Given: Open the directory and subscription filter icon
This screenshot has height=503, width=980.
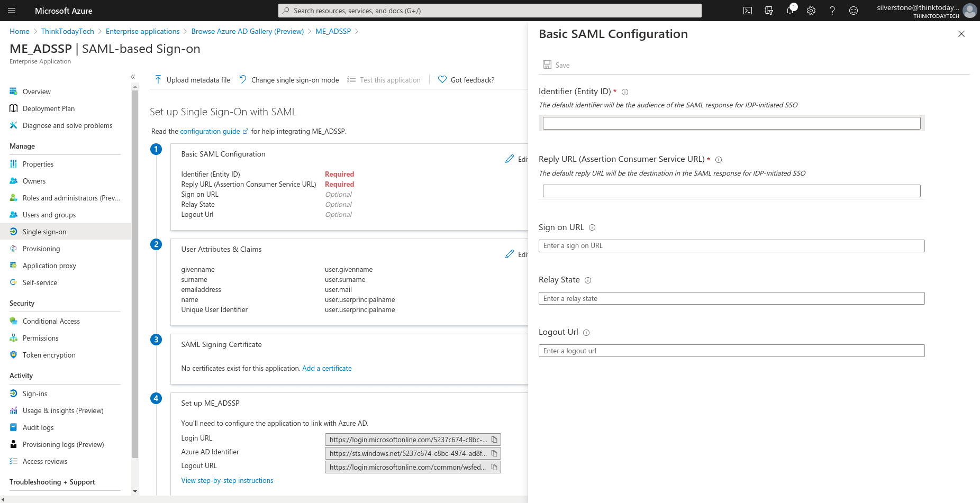Looking at the screenshot, I should tap(769, 11).
